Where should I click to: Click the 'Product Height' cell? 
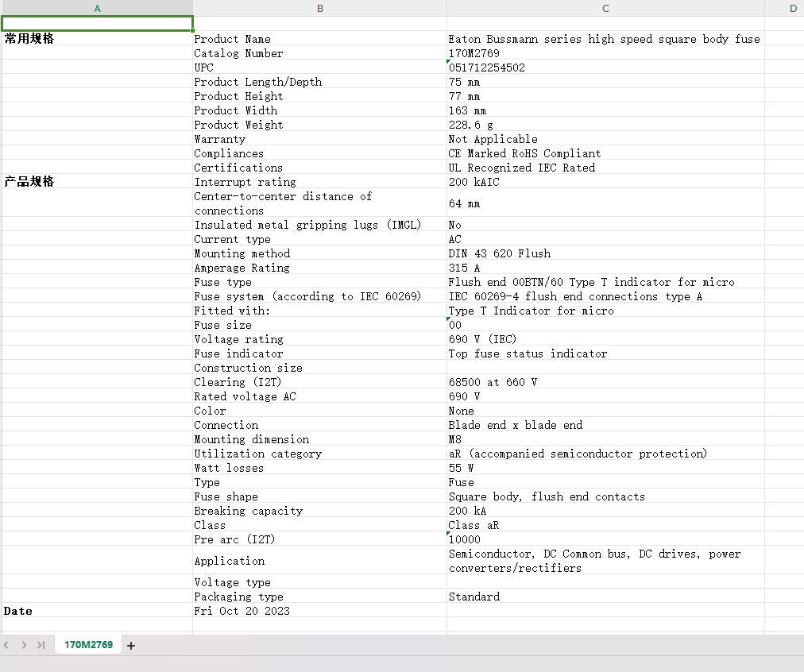(320, 96)
